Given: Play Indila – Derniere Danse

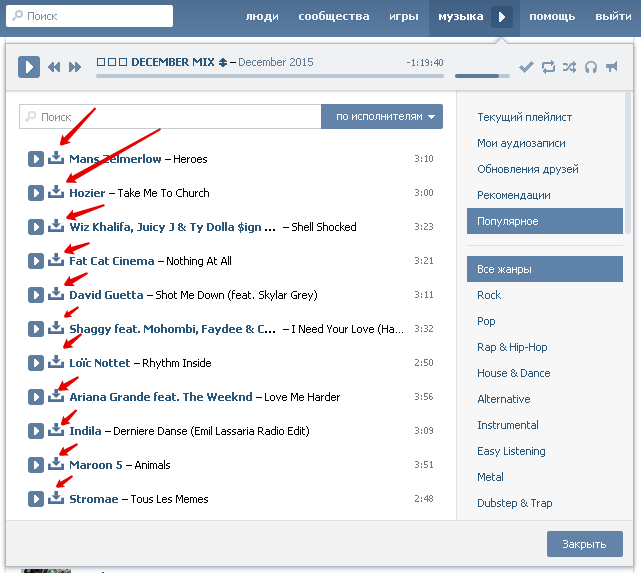Looking at the screenshot, I should tap(36, 431).
